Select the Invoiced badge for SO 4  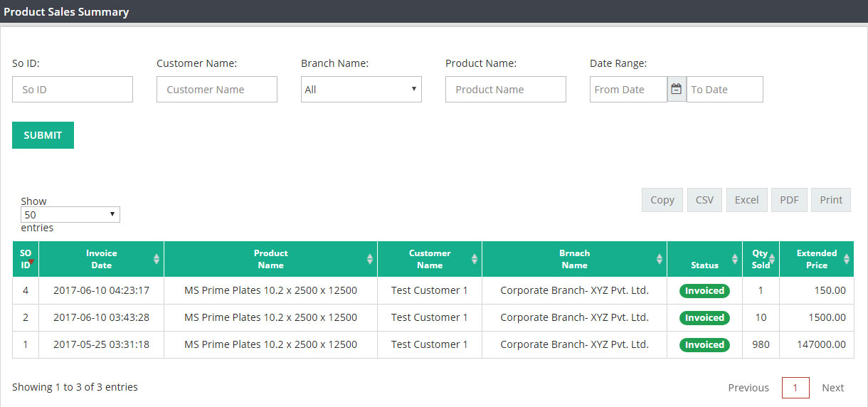point(704,290)
